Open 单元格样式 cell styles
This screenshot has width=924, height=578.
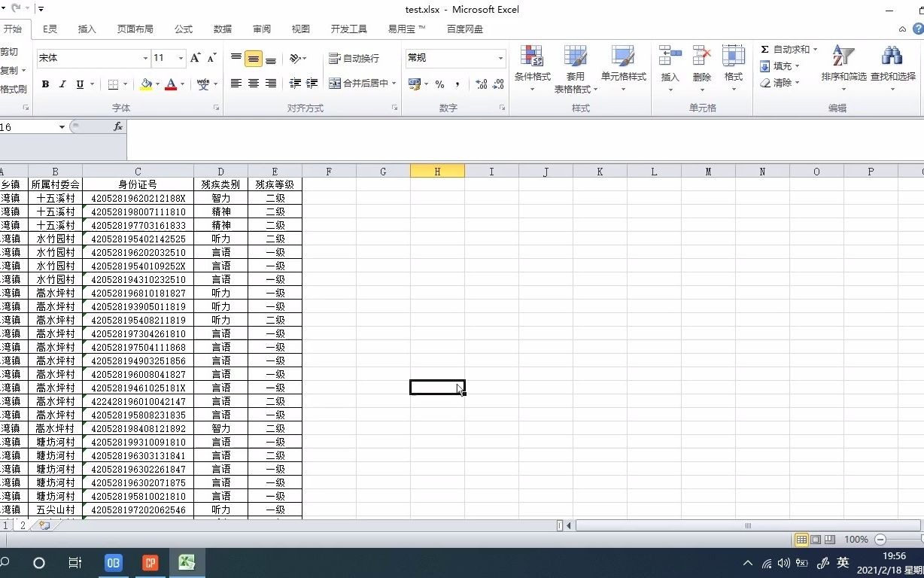(x=624, y=69)
